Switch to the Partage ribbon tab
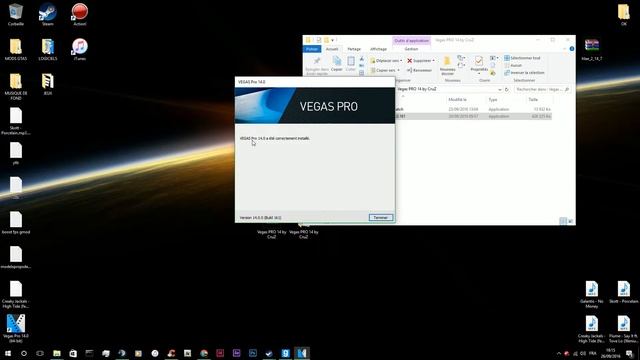 point(354,49)
